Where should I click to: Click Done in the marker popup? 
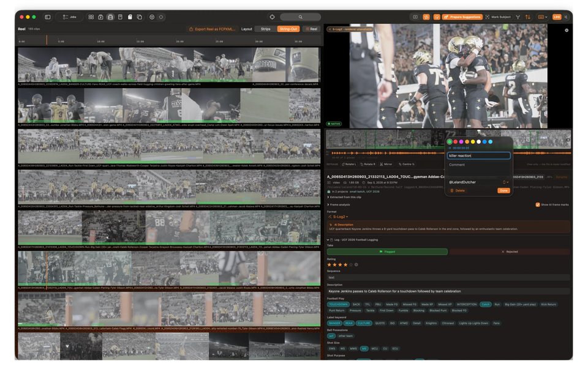(503, 190)
